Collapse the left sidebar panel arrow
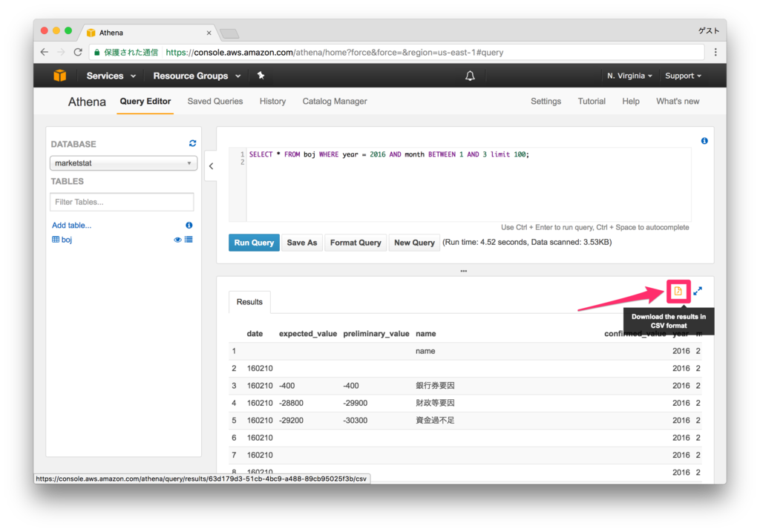This screenshot has width=760, height=532. (212, 165)
